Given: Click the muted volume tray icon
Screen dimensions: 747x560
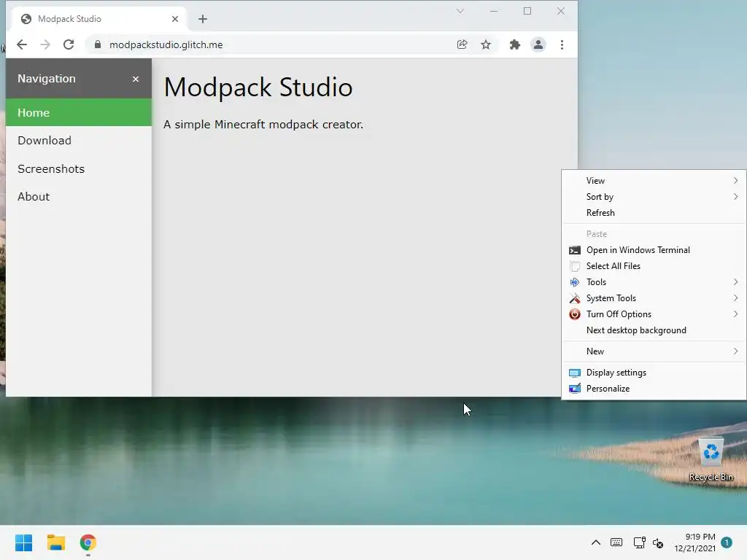Looking at the screenshot, I should 658,542.
